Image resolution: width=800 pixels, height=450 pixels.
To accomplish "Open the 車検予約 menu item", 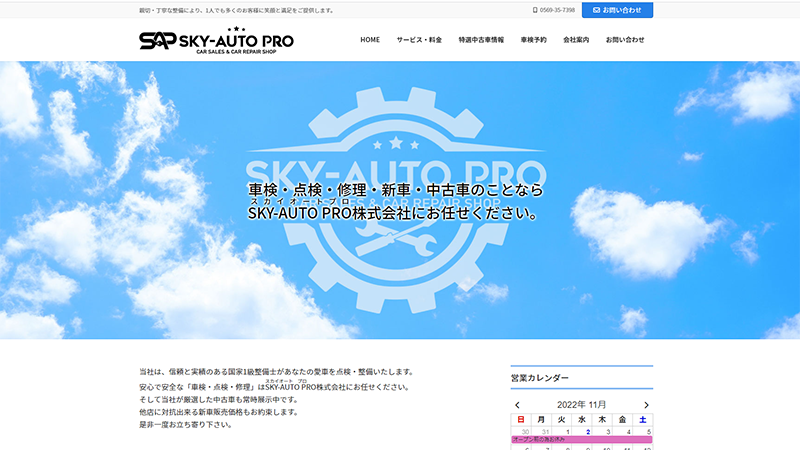I will pos(533,40).
